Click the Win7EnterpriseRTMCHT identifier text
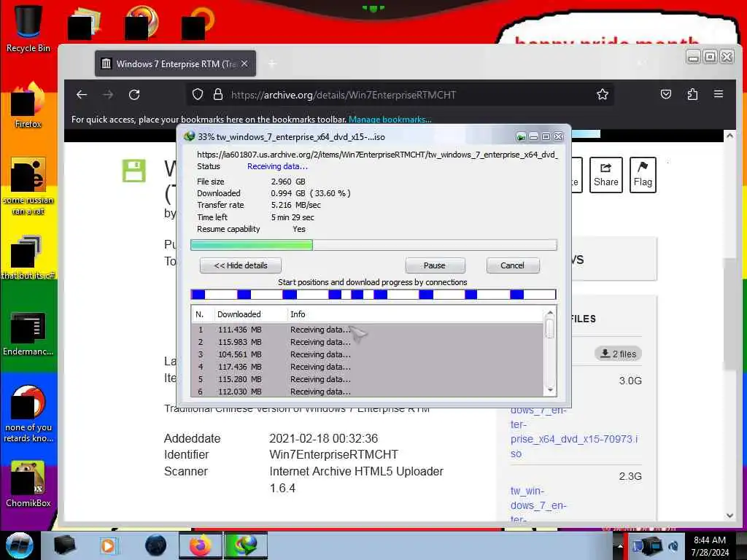The width and height of the screenshot is (747, 560). point(333,454)
